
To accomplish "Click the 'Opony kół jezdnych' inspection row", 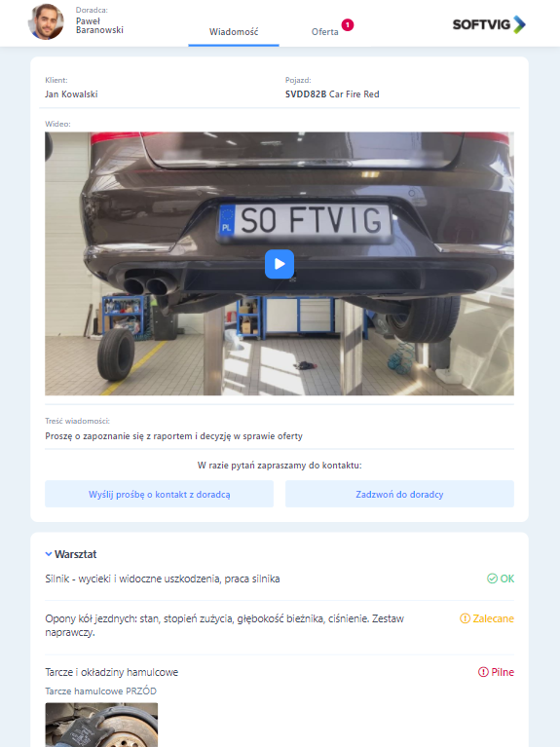I will point(280,625).
